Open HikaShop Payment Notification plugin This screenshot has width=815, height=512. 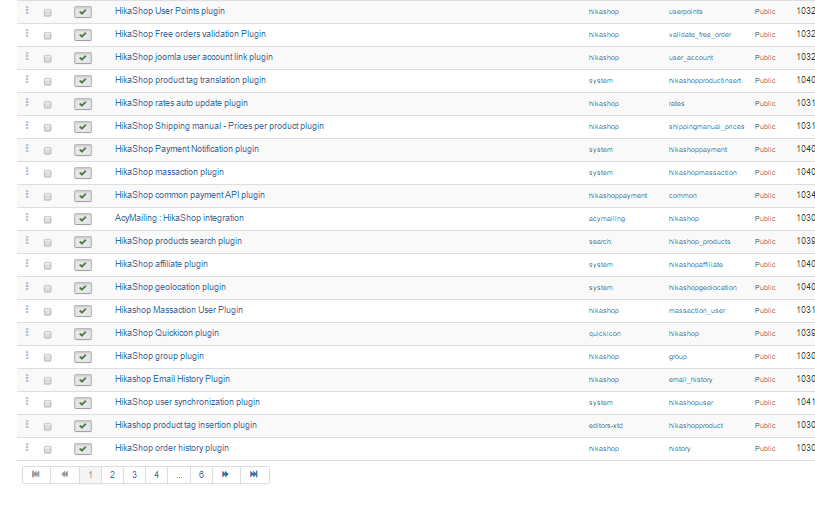click(x=186, y=149)
